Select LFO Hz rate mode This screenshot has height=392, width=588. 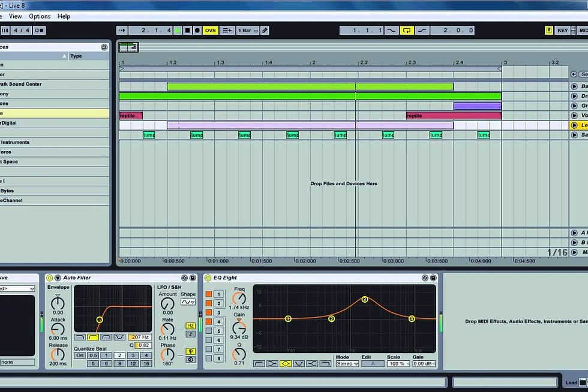(191, 325)
